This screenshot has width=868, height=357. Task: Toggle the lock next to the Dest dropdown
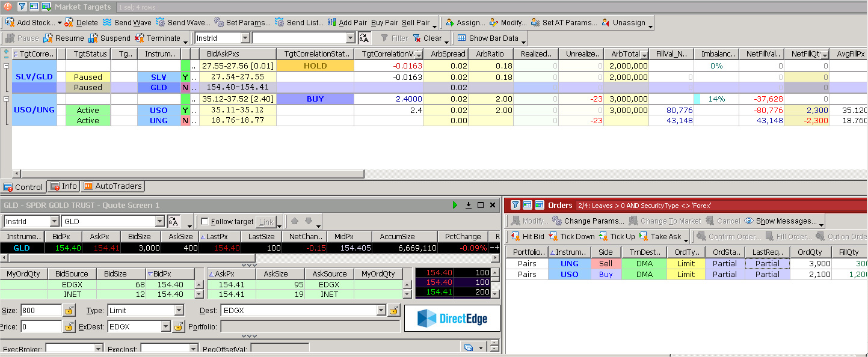[x=394, y=311]
